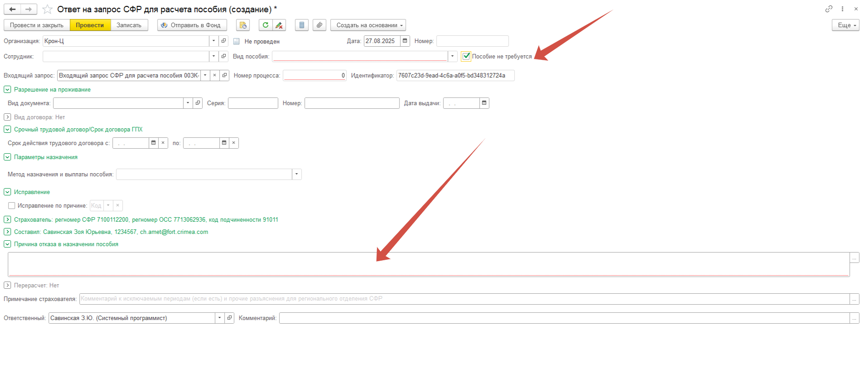Add document to favorites with star icon
The image size is (868, 379).
(47, 9)
